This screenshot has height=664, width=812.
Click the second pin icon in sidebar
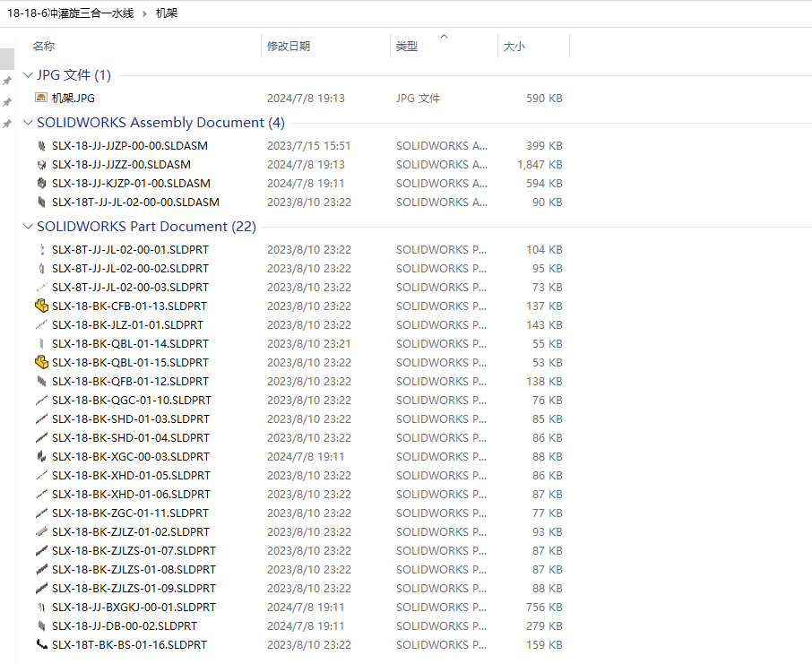click(7, 102)
